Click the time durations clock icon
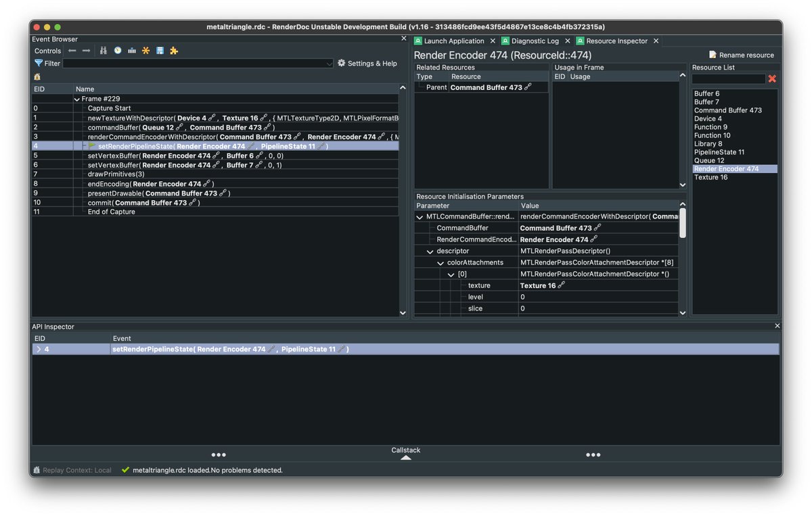 pos(118,51)
